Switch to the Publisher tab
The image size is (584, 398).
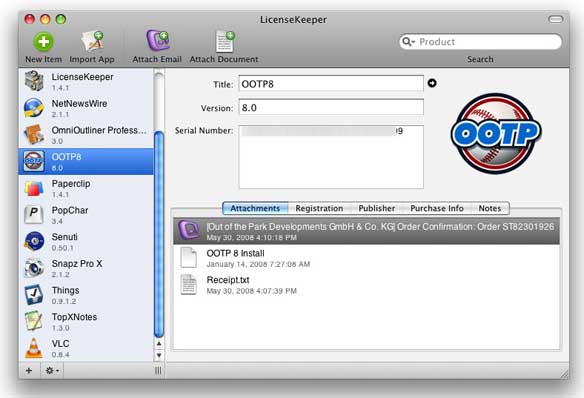[x=377, y=208]
